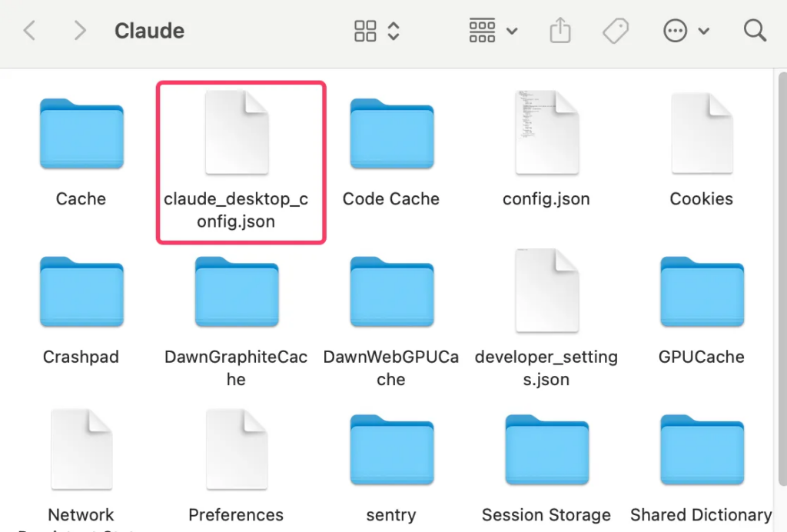Viewport: 787px width, 532px height.
Task: Click the vertical scrollbar
Action: point(782,278)
